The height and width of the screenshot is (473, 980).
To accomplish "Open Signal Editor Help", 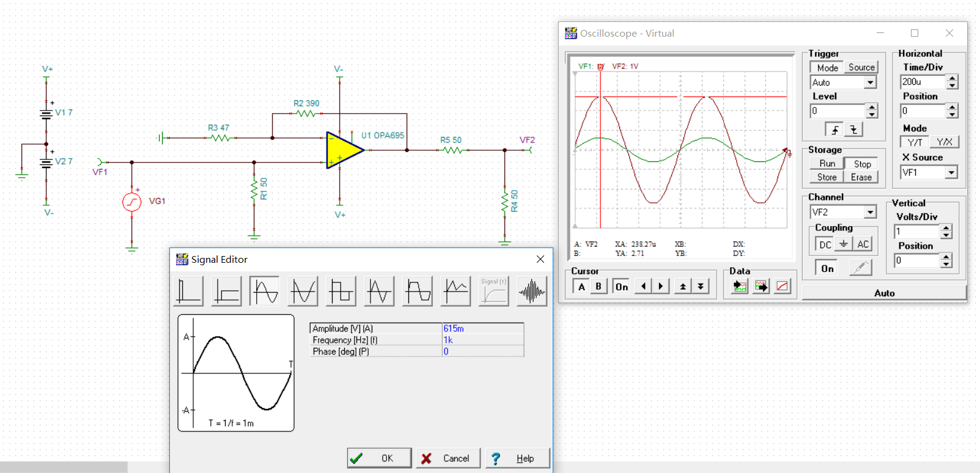I will (x=518, y=458).
